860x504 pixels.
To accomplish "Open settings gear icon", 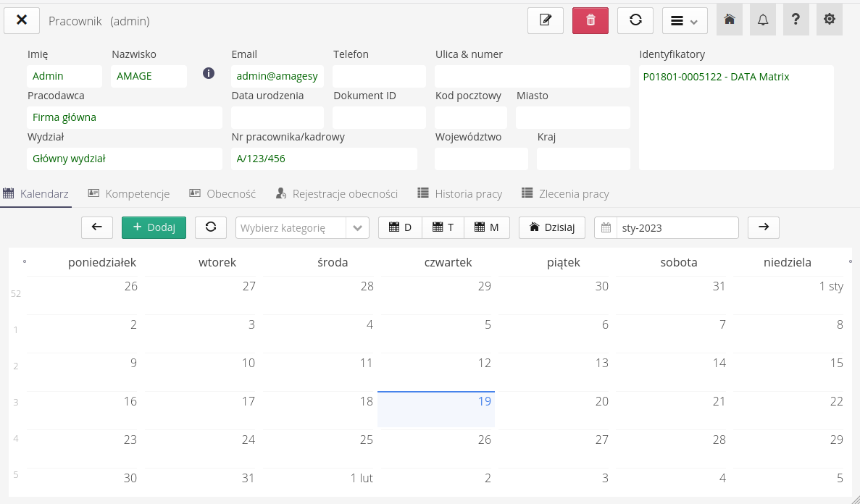I will [830, 20].
